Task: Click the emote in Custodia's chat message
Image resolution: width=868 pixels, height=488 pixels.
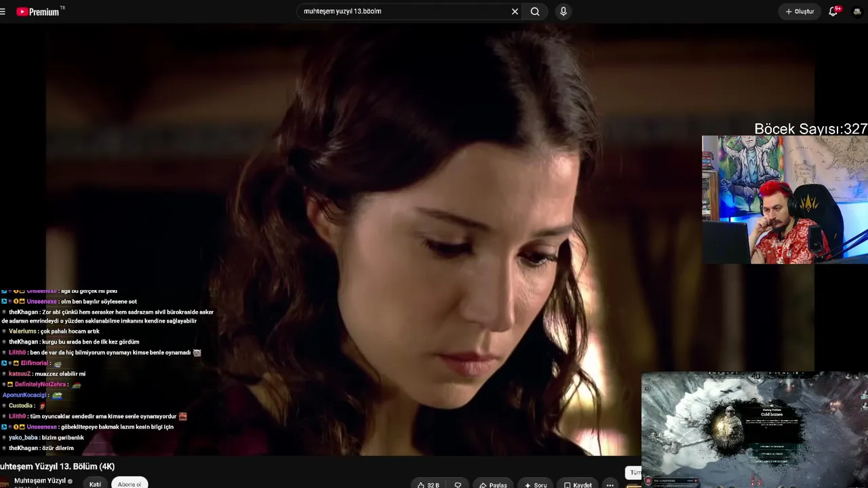Action: click(x=42, y=406)
